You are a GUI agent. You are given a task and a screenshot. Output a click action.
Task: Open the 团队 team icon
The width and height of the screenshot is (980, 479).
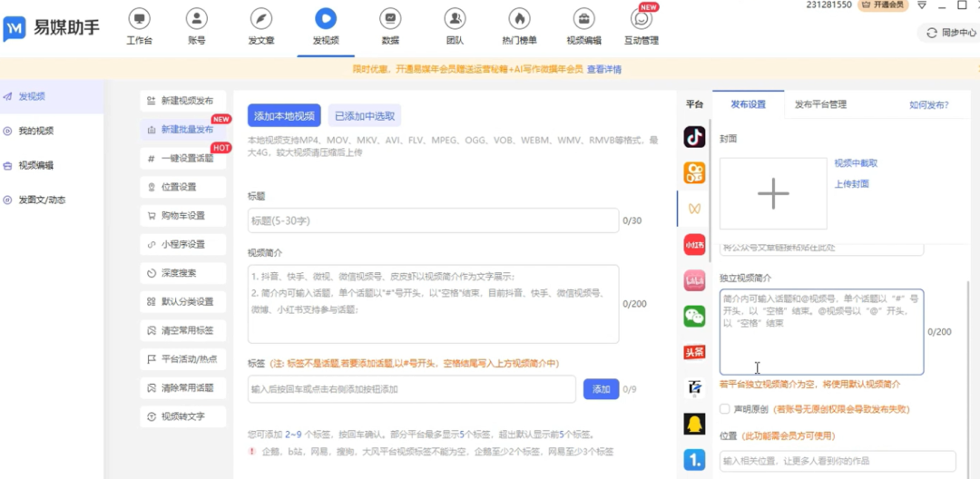tap(455, 19)
